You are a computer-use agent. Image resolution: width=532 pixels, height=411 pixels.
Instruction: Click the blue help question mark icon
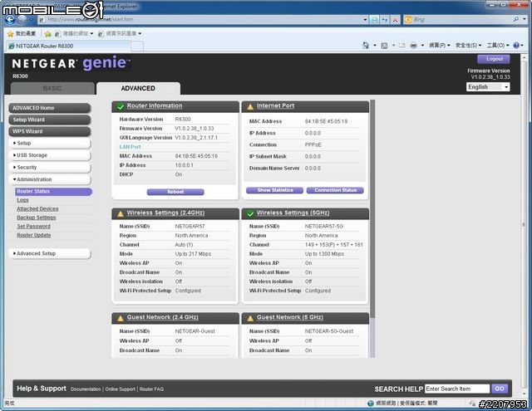pyautogui.click(x=516, y=45)
